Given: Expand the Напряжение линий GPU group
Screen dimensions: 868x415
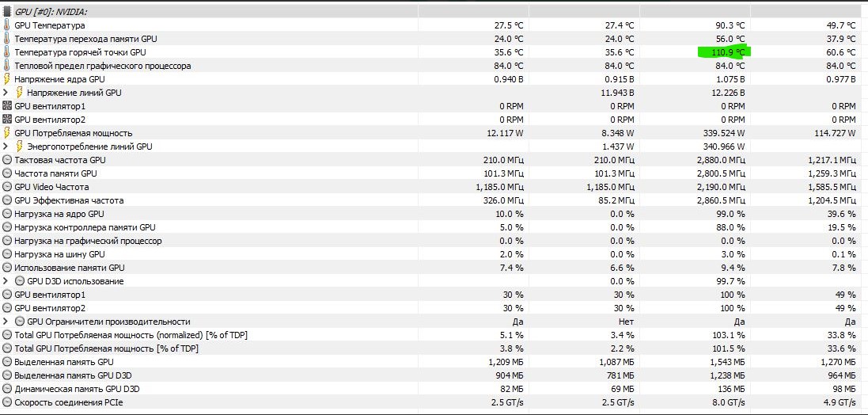Looking at the screenshot, I should point(6,93).
